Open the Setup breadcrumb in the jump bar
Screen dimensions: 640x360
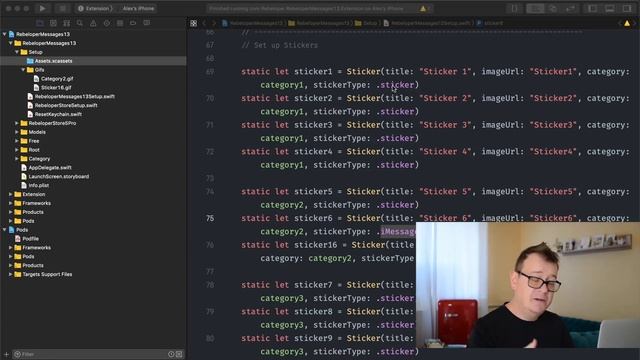pyautogui.click(x=367, y=23)
